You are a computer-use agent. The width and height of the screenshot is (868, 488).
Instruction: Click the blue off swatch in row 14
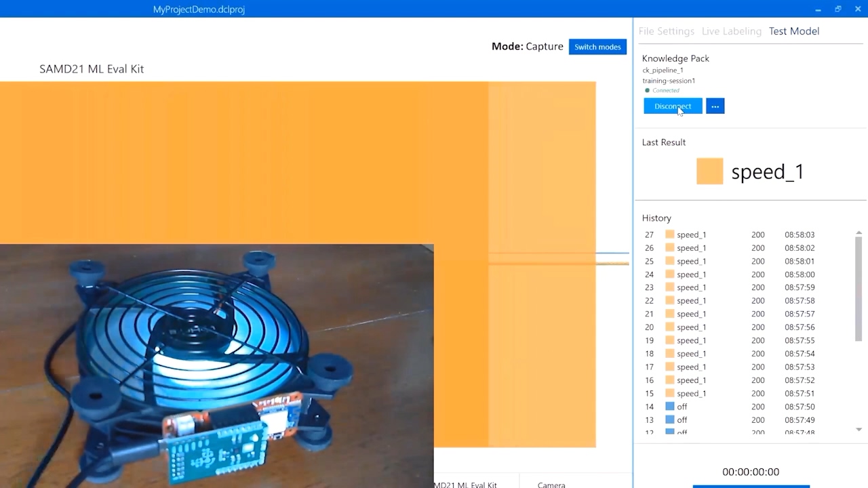pos(669,407)
